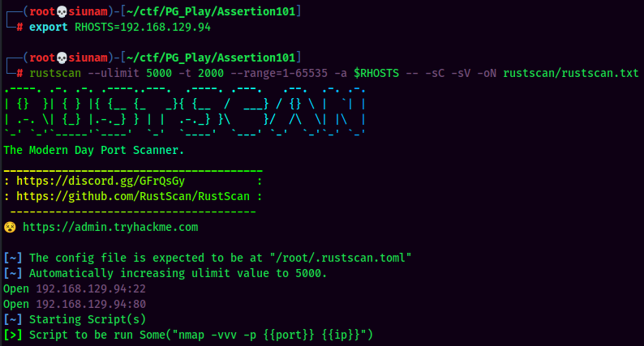
Task: Click the skull icon in second prompt
Action: tap(62, 58)
